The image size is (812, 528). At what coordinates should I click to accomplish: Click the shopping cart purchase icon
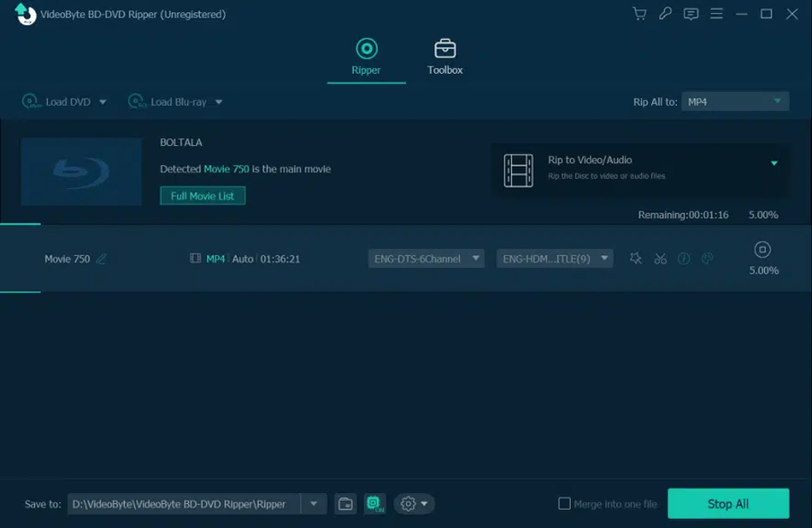pos(639,14)
